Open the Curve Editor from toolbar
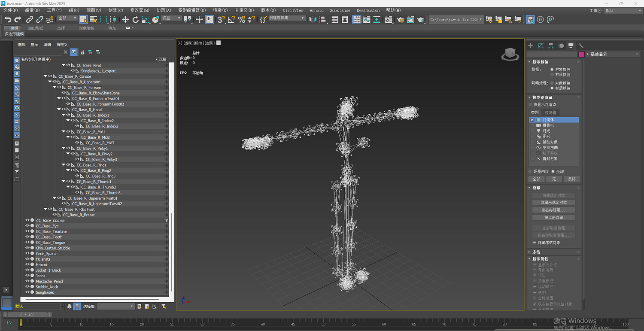The height and width of the screenshot is (331, 644). point(367,19)
